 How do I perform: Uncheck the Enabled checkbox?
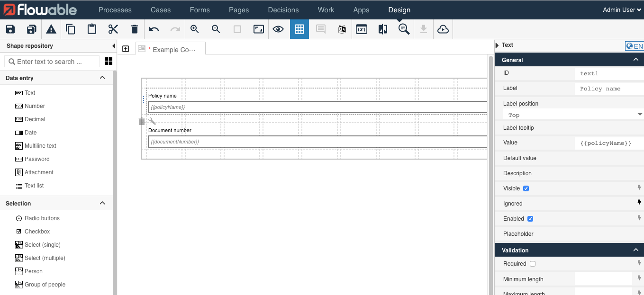pos(530,219)
